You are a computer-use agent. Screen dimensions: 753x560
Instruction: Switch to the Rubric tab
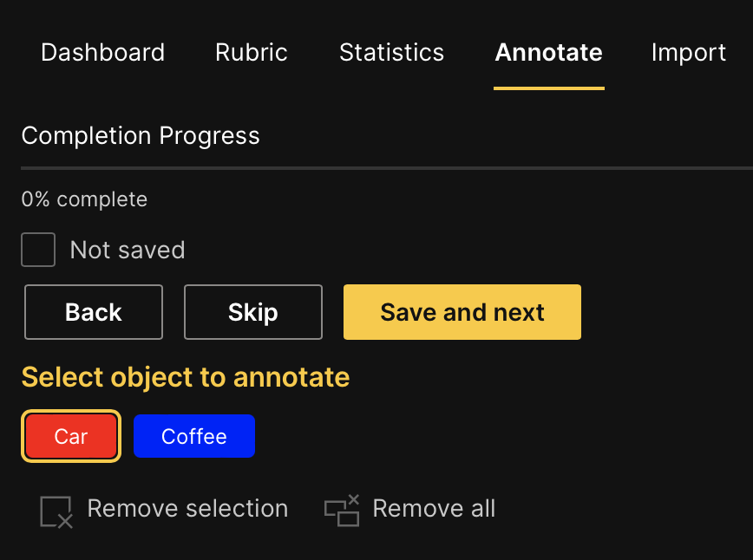coord(252,53)
